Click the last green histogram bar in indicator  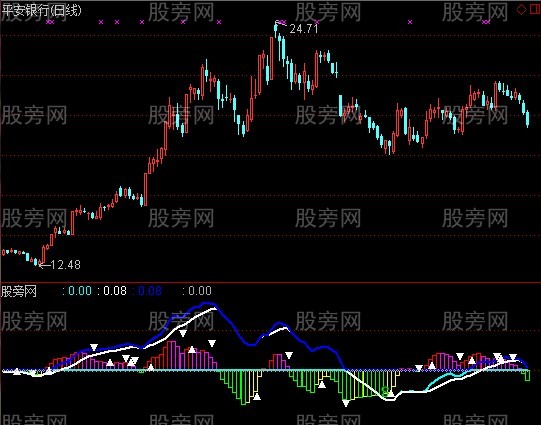527,375
